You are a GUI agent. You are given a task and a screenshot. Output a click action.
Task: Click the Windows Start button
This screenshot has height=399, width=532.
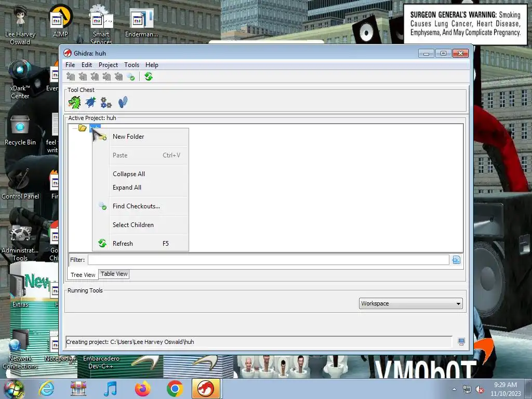pos(14,389)
